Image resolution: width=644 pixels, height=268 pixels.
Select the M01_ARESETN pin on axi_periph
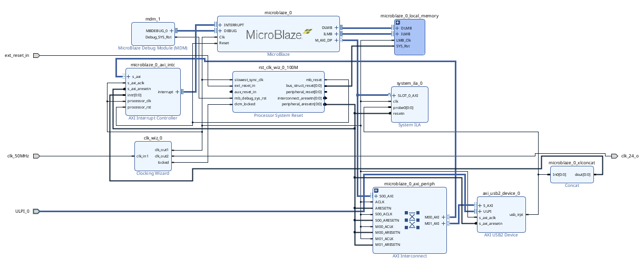click(x=387, y=244)
